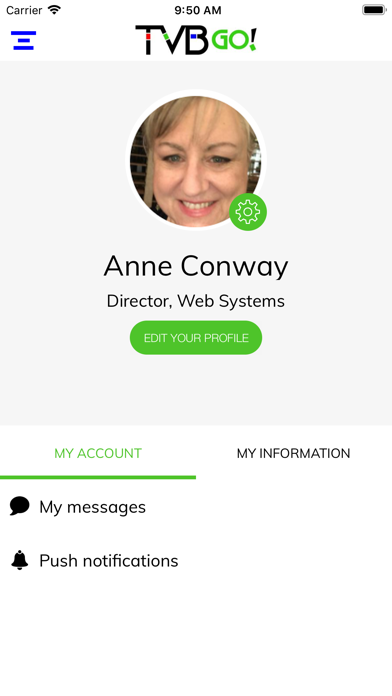Switch to the MY ACCOUNT tab
Image resolution: width=392 pixels, height=696 pixels.
click(x=98, y=453)
